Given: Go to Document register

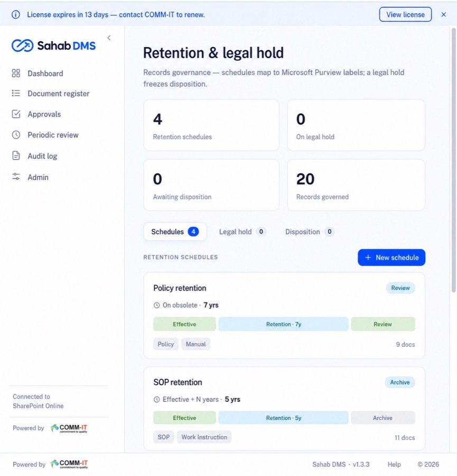Looking at the screenshot, I should click(59, 94).
